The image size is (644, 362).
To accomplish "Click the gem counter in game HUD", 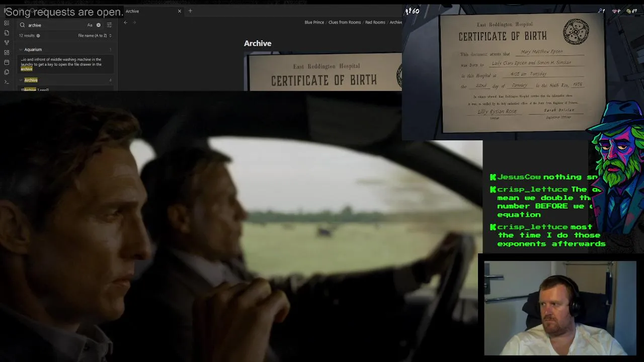I will pyautogui.click(x=616, y=11).
